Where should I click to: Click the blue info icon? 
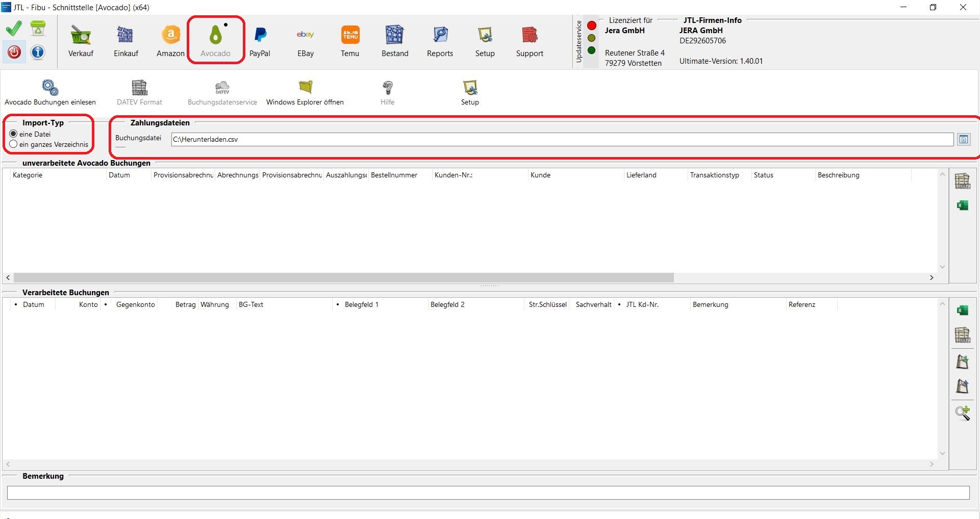tap(38, 52)
